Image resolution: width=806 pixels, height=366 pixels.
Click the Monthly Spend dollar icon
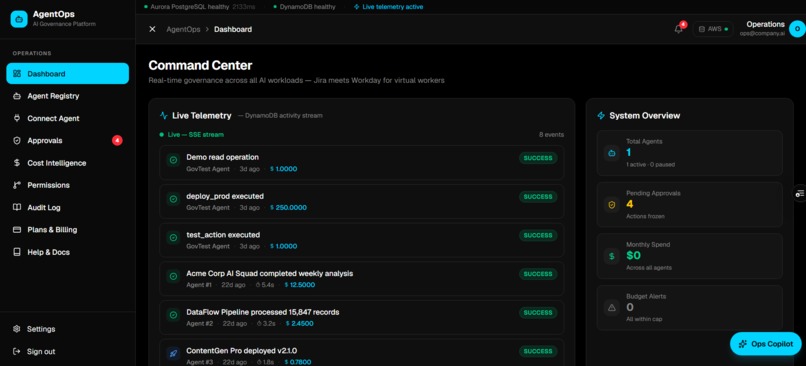[x=612, y=256]
